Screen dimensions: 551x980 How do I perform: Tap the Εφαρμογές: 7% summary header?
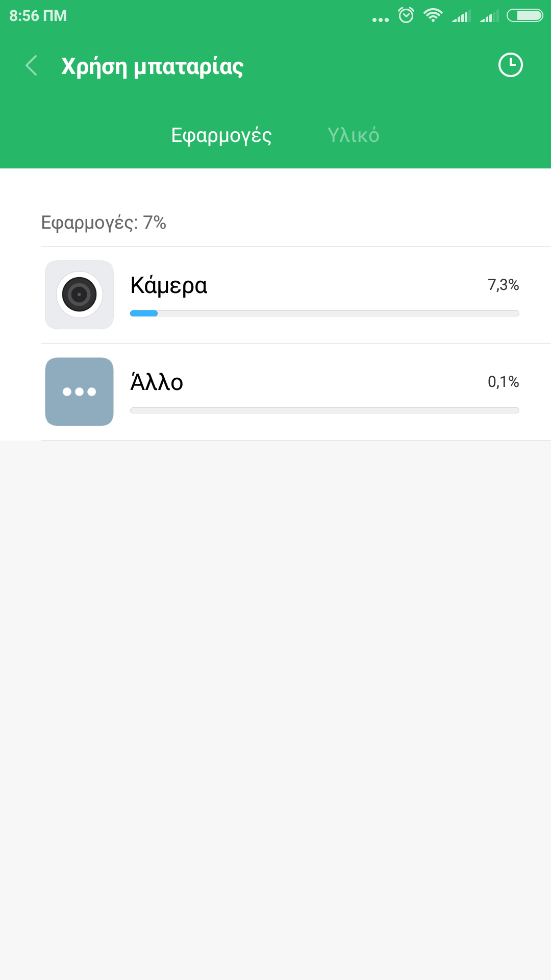coord(104,223)
